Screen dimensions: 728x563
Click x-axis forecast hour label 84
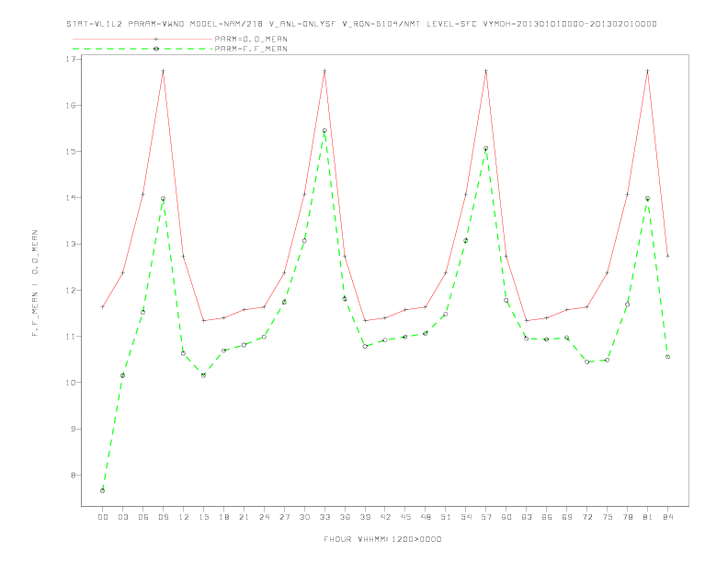[667, 517]
